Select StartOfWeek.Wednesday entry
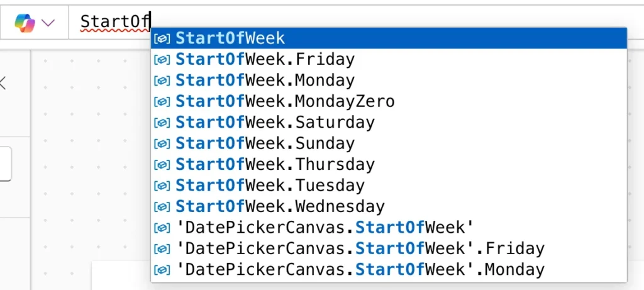This screenshot has width=644, height=290. click(x=389, y=206)
